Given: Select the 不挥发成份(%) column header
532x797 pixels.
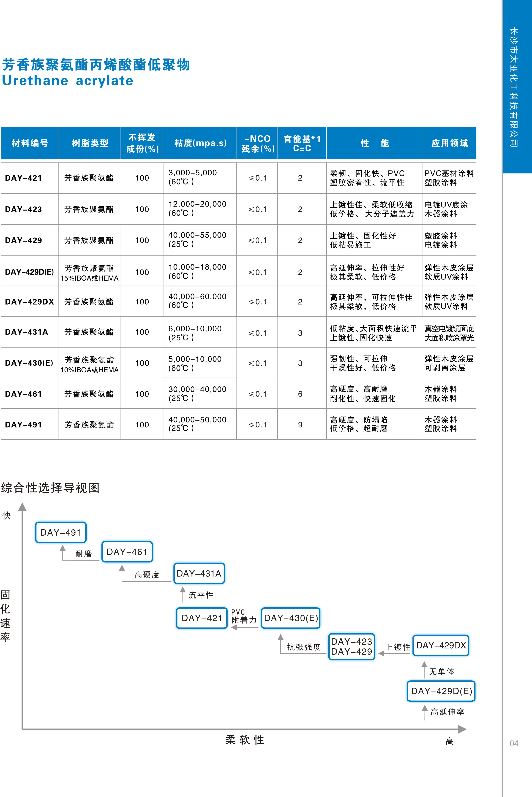Looking at the screenshot, I should 142,143.
